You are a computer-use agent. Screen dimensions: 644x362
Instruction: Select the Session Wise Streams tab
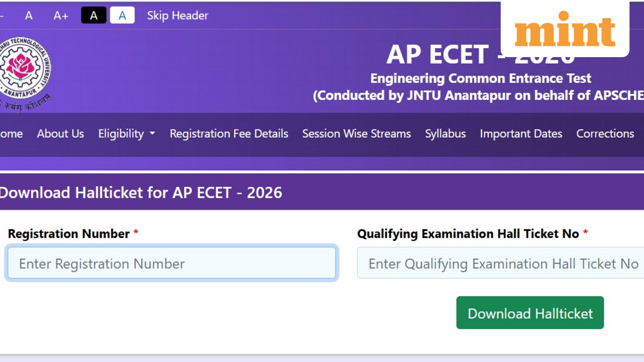[x=356, y=134]
